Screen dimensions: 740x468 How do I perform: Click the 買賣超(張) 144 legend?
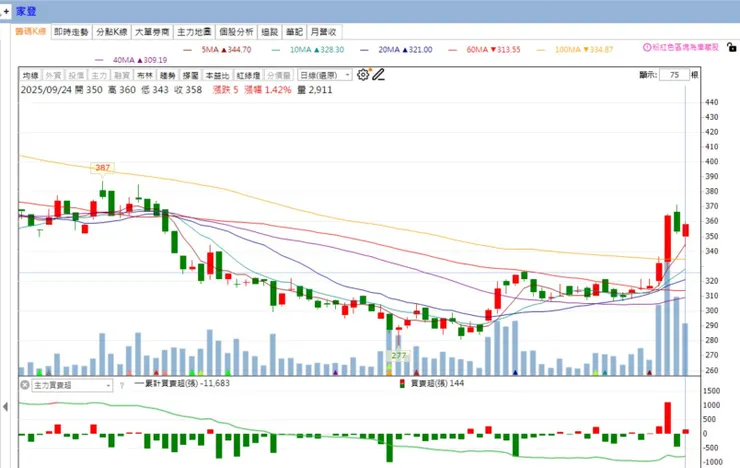click(x=432, y=383)
